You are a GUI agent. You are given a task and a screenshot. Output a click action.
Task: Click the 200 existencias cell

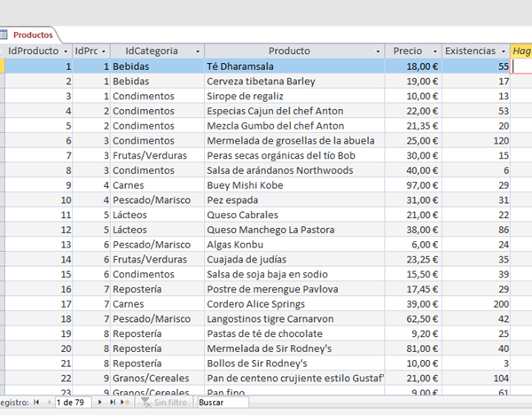tap(476, 304)
